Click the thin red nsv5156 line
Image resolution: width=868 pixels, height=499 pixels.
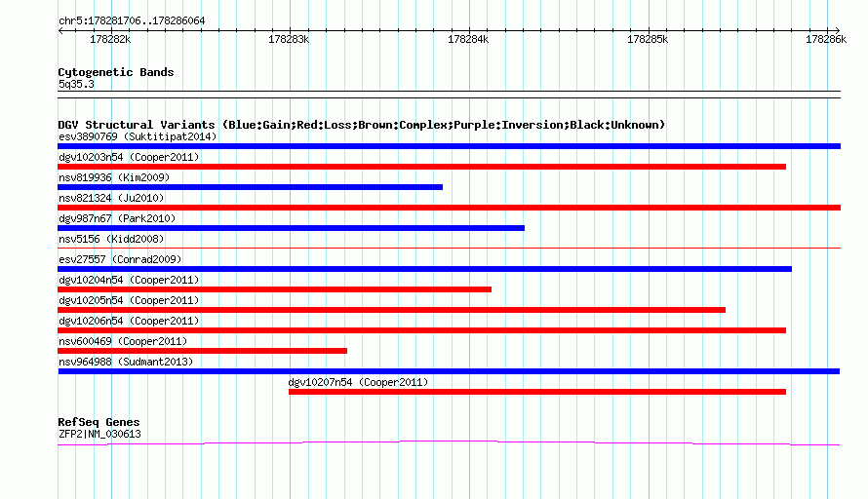coord(449,248)
